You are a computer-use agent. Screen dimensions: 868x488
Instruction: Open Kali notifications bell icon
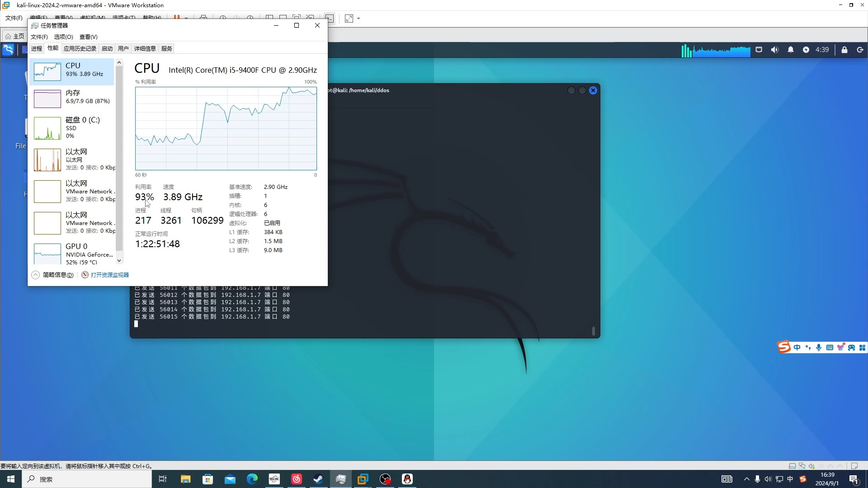[791, 50]
